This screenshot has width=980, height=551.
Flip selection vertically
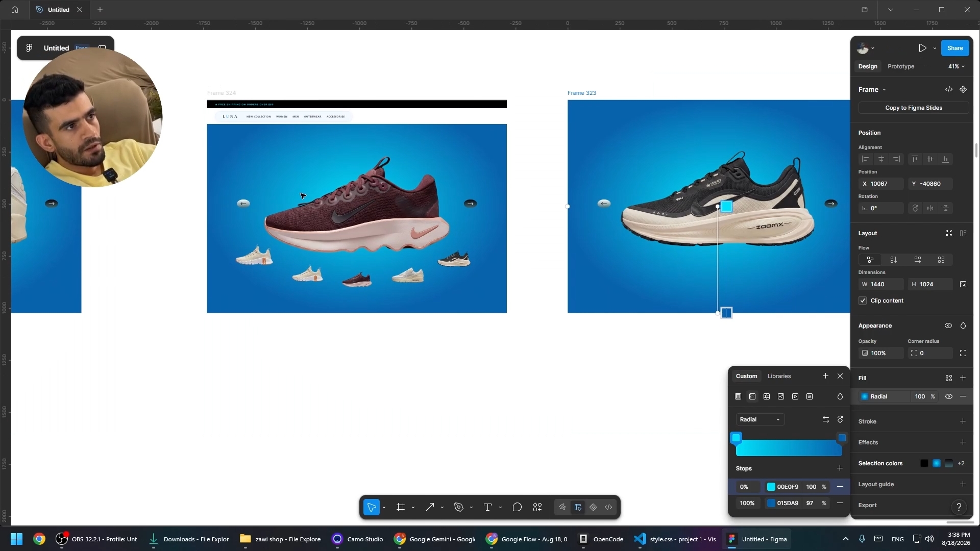946,208
